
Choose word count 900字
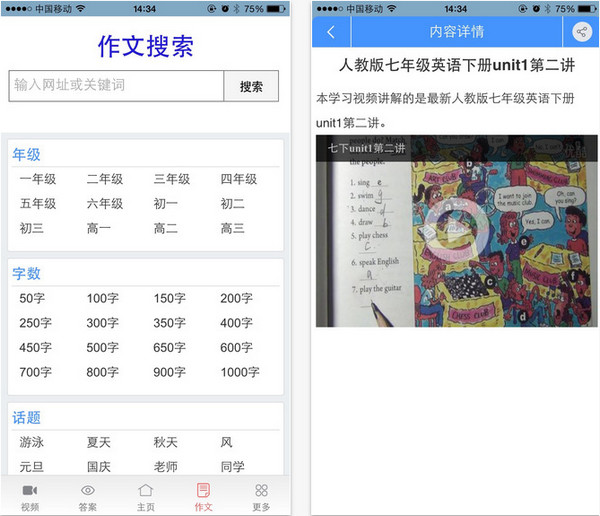[x=170, y=372]
